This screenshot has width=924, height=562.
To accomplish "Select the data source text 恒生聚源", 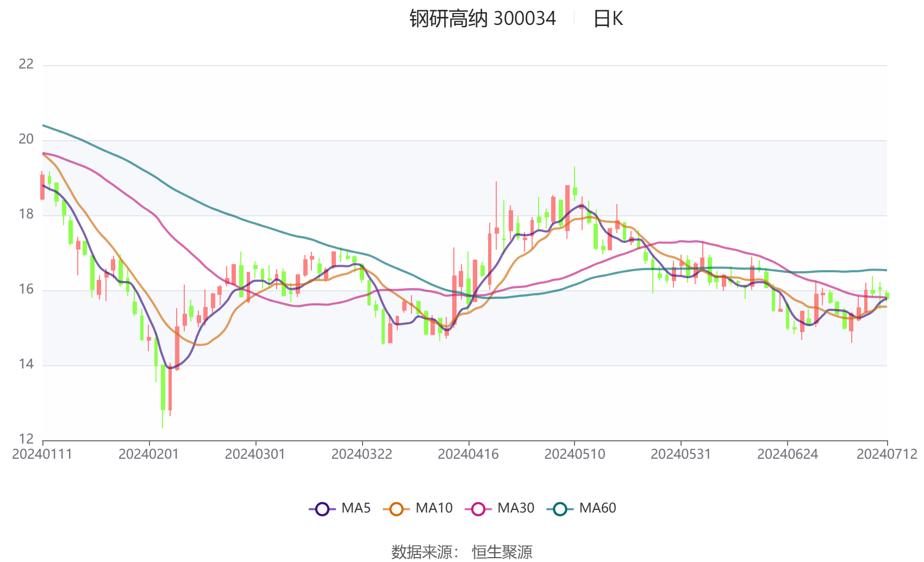I will [502, 552].
